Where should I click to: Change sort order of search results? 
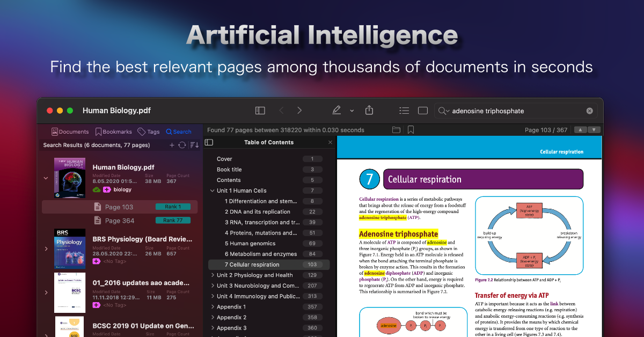click(194, 145)
